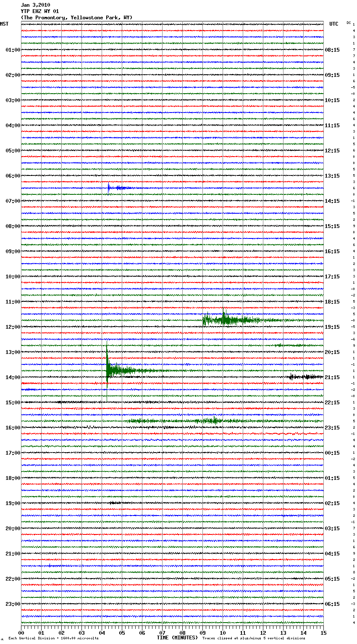Click the 11:15 UTC time label

click(x=332, y=126)
